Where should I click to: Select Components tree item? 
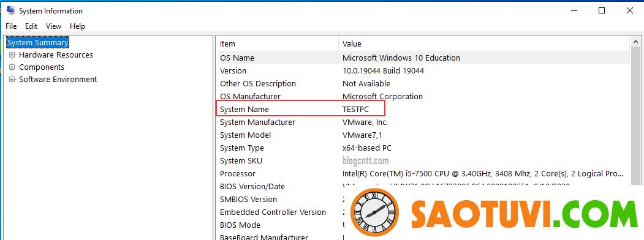point(42,67)
